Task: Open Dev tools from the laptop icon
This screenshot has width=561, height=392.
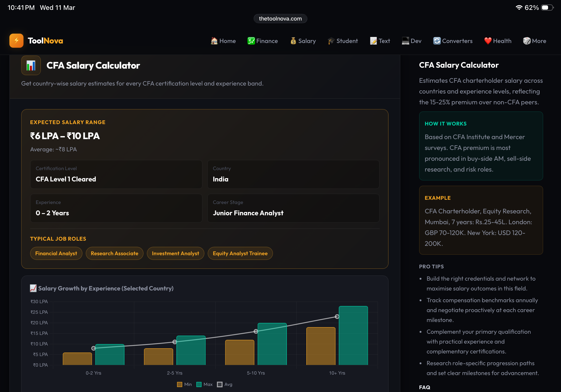Action: pos(405,41)
